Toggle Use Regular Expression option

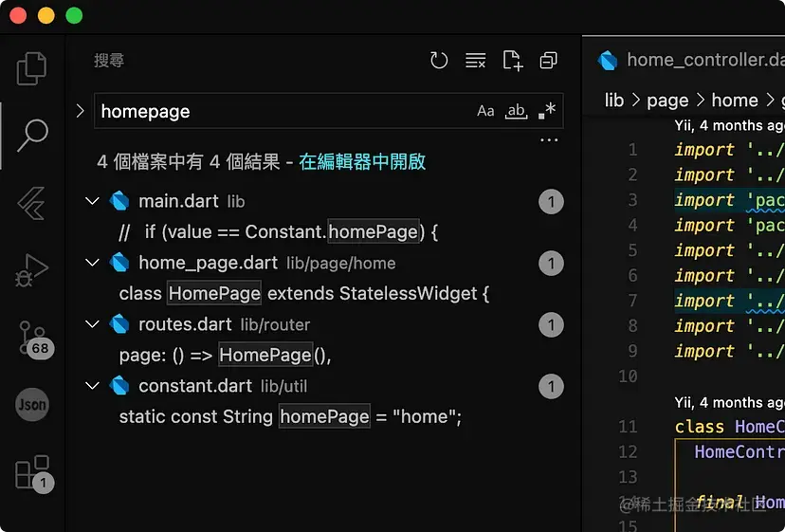coord(546,111)
